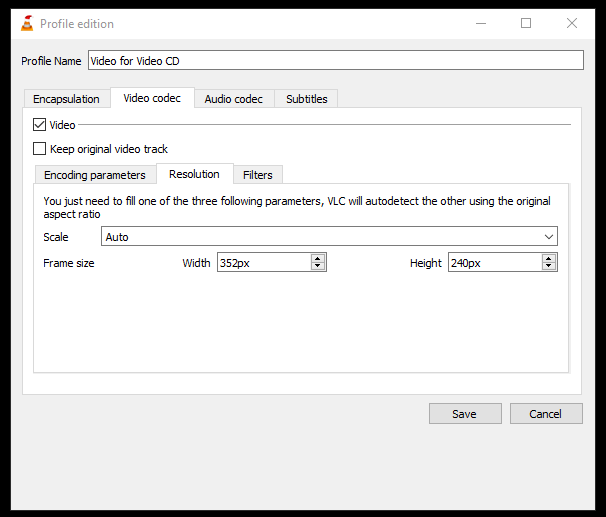Cancel the profile edition
Screen dimensions: 606x517
(x=546, y=414)
